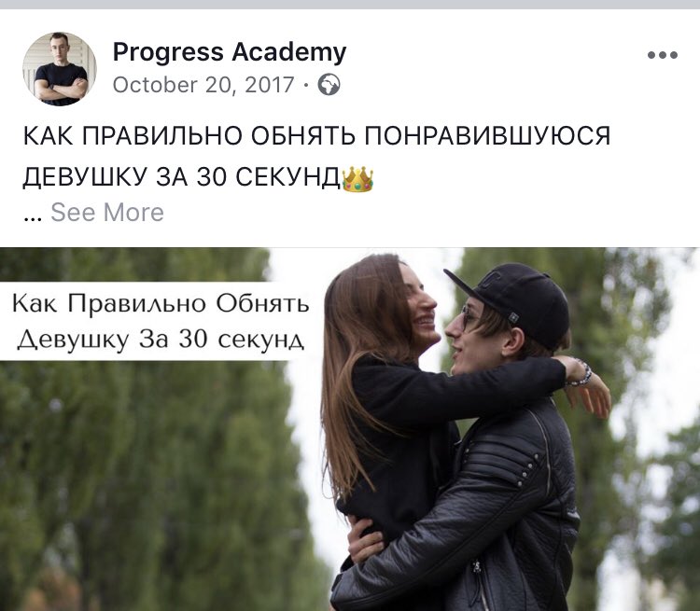Select the headline line ending in ПОНРАВИВШУЮСЯ
The image size is (700, 611).
(316, 135)
